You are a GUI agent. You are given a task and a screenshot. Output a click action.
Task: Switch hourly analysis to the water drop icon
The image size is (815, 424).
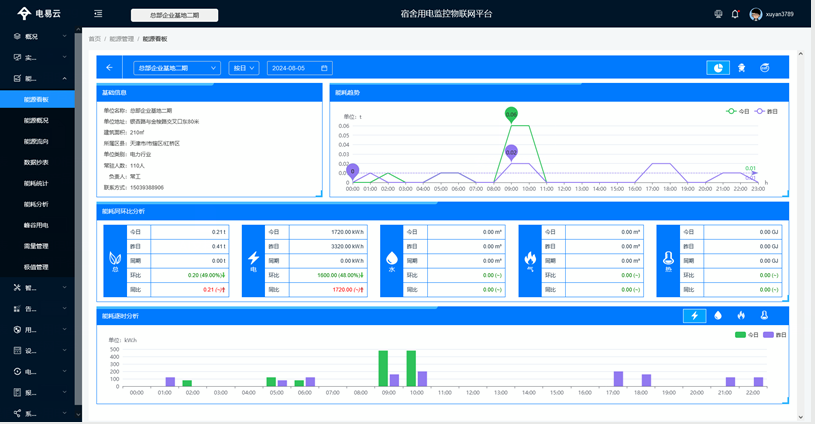[x=718, y=315]
